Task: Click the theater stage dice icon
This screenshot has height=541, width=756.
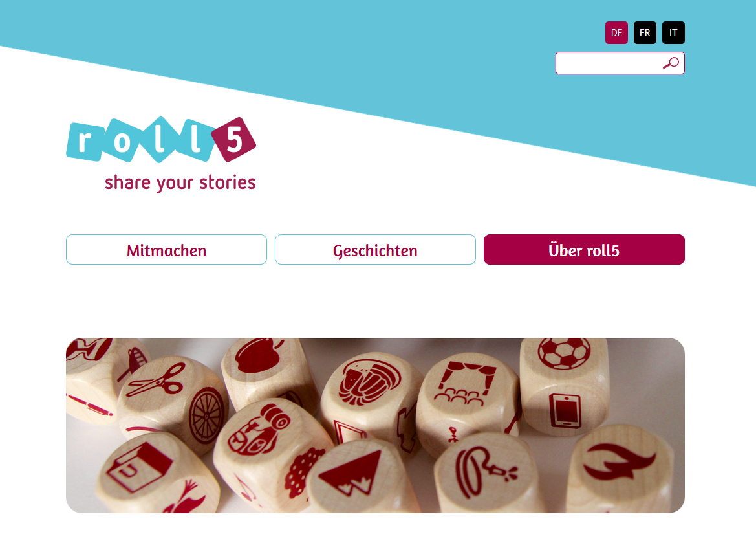Action: click(x=465, y=383)
